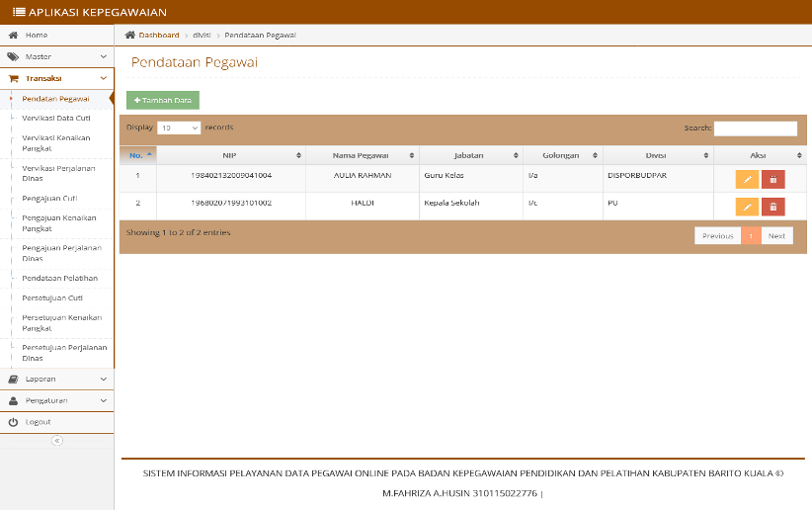Click the Tambah Data button

(x=163, y=100)
